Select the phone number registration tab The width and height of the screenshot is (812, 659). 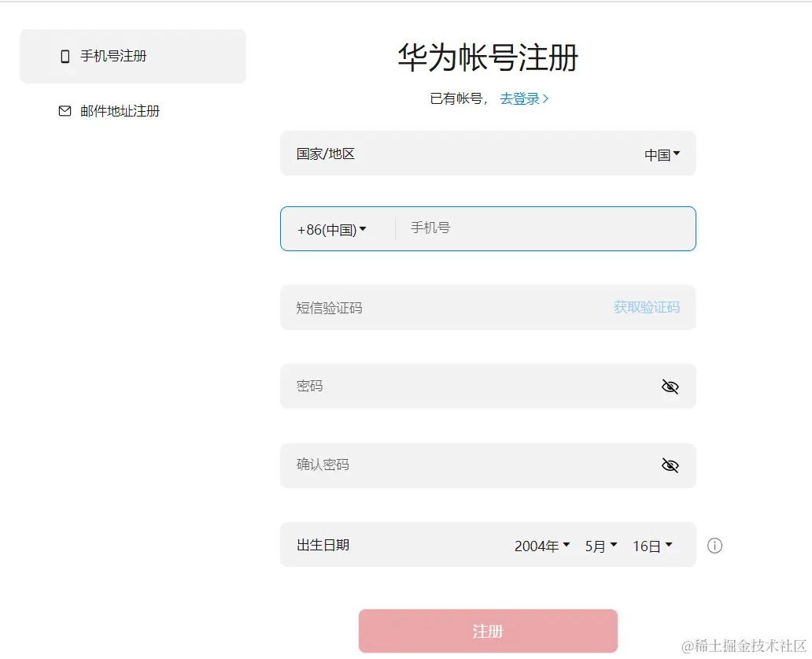tap(132, 56)
